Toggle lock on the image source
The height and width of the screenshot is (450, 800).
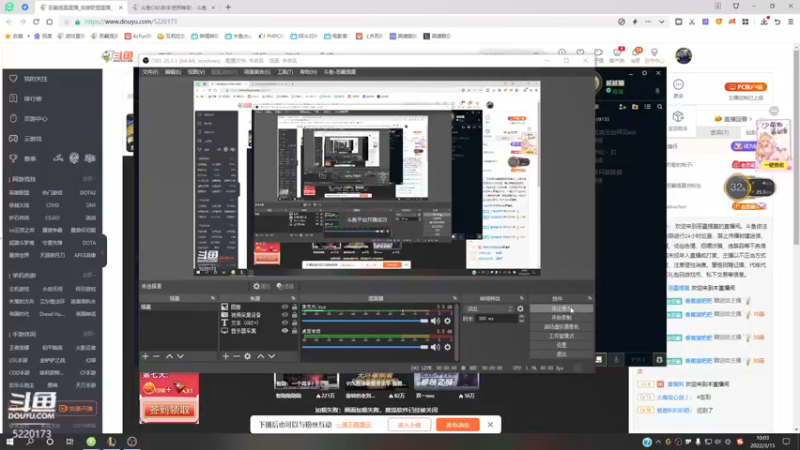click(294, 307)
